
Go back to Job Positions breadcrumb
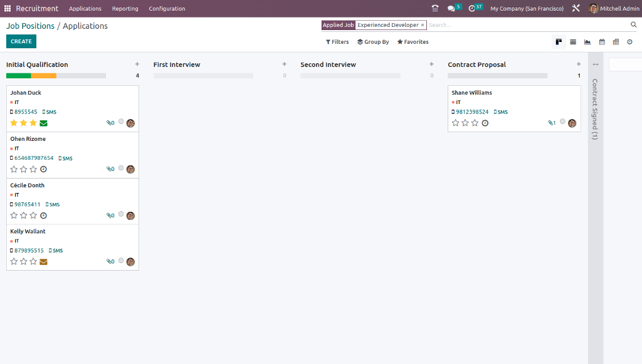(x=30, y=26)
